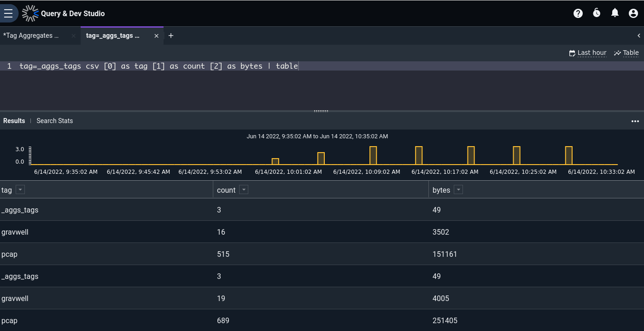The height and width of the screenshot is (331, 644).
Task: Close the Tag Aggregates tab
Action: coord(74,35)
